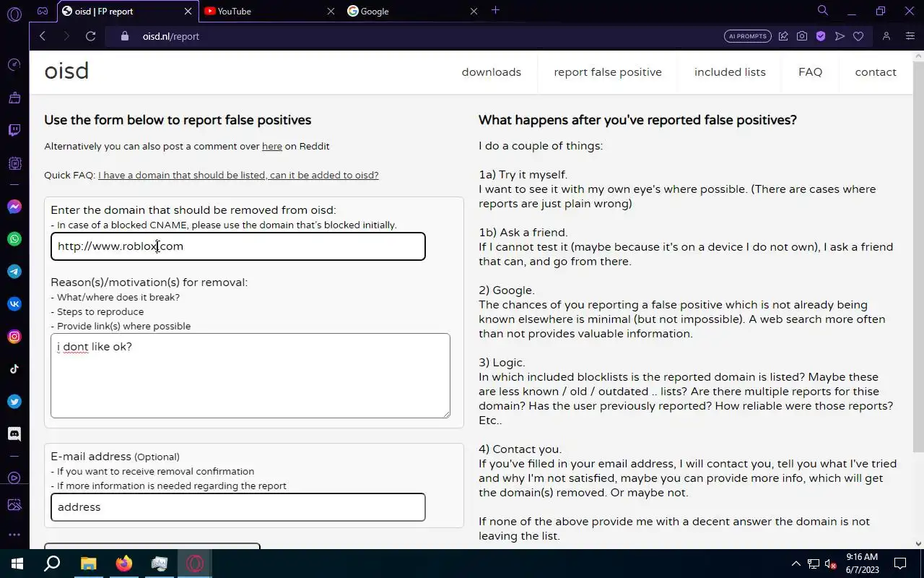Image resolution: width=924 pixels, height=578 pixels.
Task: Switch to the YouTube tab
Action: [269, 11]
